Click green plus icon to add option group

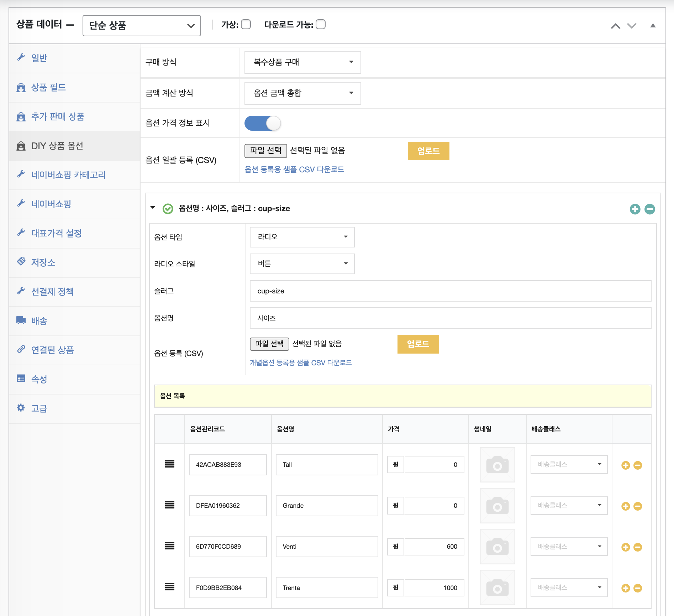pyautogui.click(x=635, y=209)
